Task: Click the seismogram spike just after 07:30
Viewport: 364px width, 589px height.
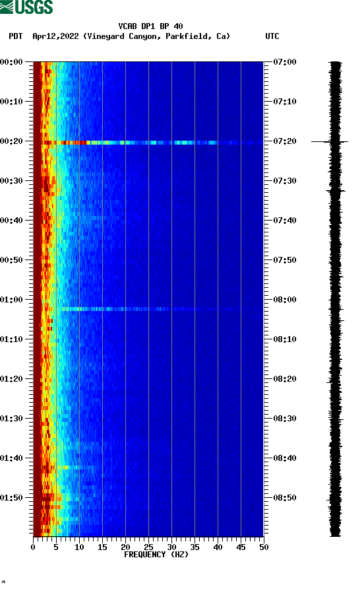Action: click(x=336, y=191)
